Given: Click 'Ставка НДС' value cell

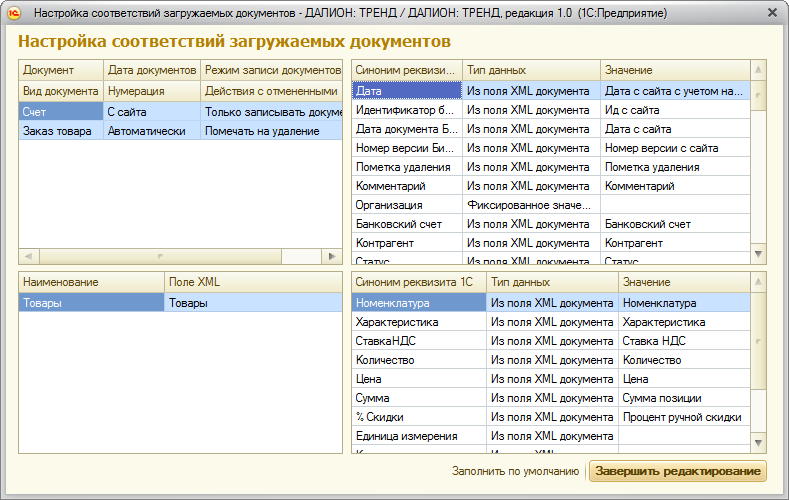Looking at the screenshot, I should pos(684,341).
